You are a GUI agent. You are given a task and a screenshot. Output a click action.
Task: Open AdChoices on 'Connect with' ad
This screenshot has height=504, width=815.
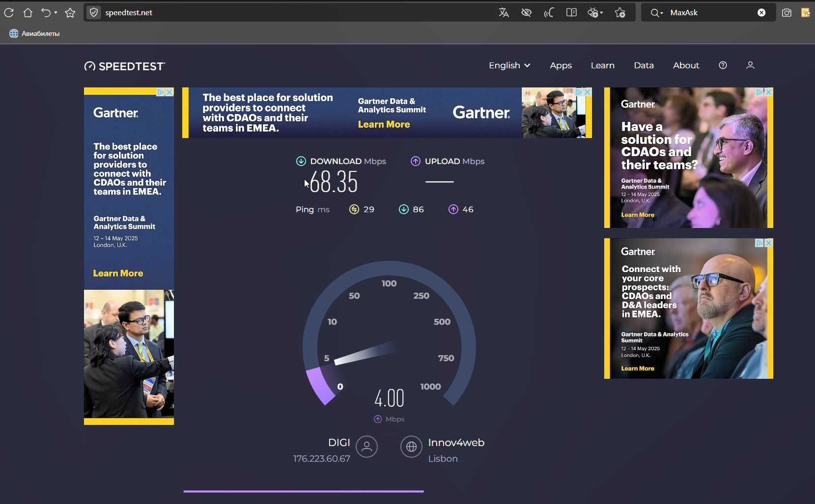point(760,243)
